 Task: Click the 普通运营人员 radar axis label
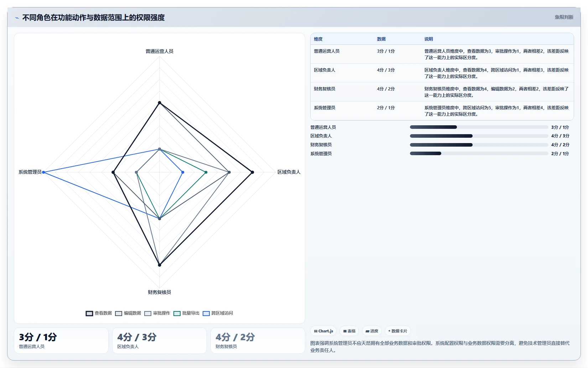pyautogui.click(x=160, y=51)
